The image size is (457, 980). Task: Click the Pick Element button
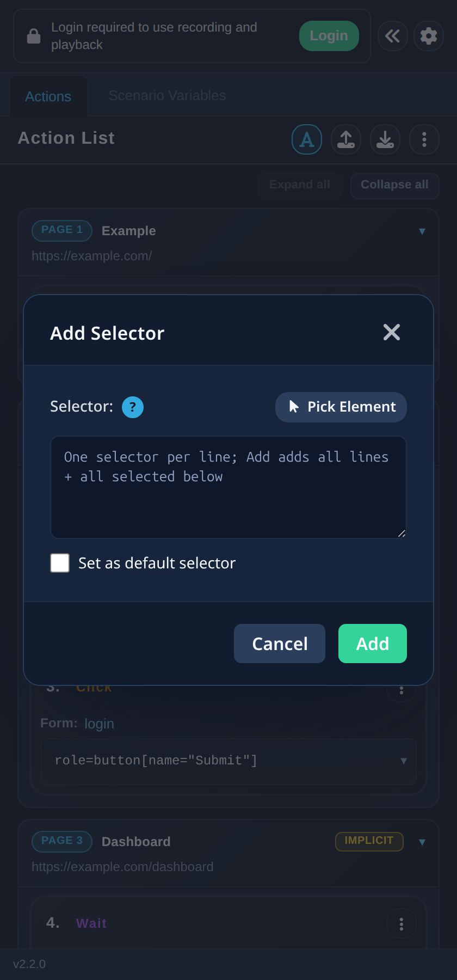coord(341,407)
